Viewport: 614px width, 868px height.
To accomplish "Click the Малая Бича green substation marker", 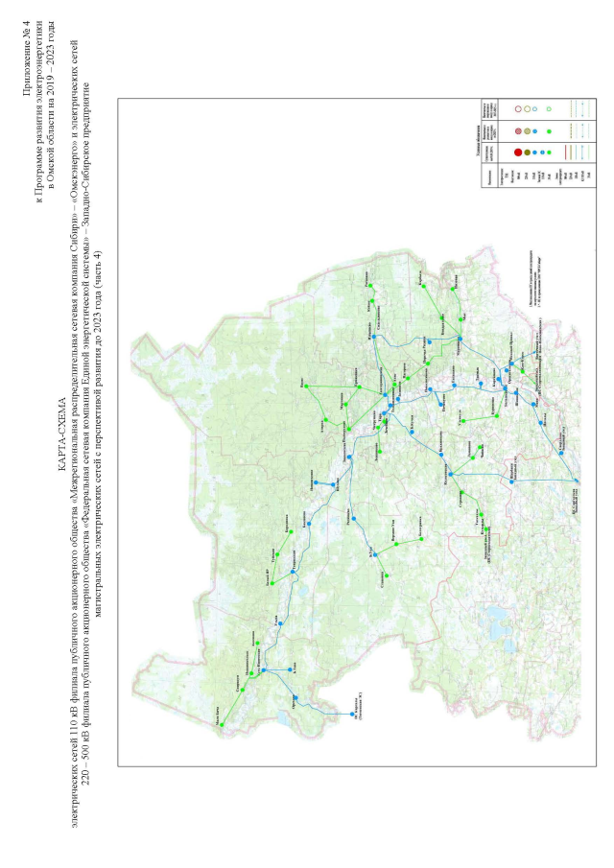I will [221, 726].
